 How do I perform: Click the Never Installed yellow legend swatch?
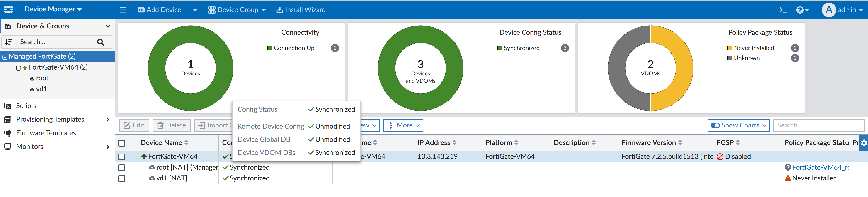(730, 48)
